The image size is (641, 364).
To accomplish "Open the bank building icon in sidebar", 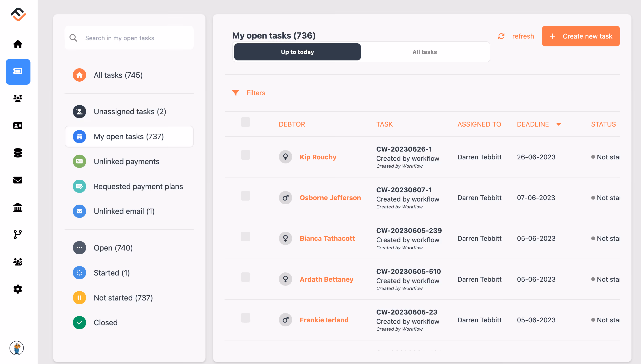I will (18, 207).
